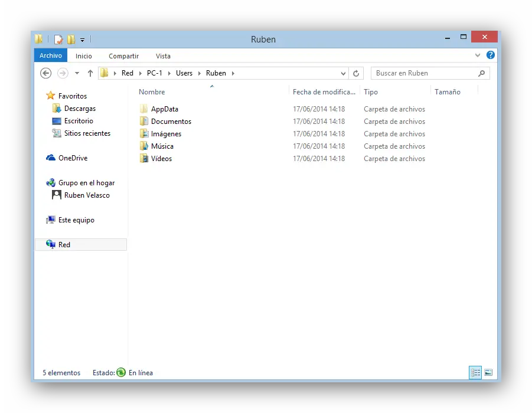Switch to the Compartir ribbon tab
The height and width of the screenshot is (413, 532).
pyautogui.click(x=123, y=56)
